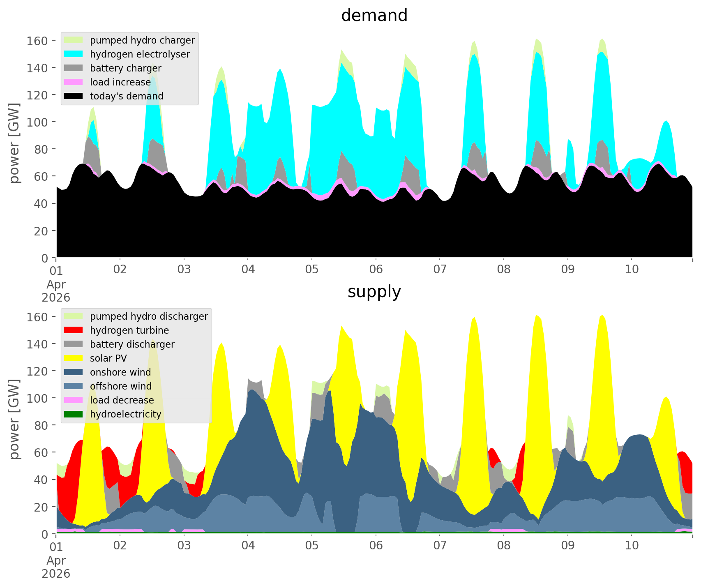The image size is (701, 588).
Task: Click the 08 date tick on supply chart
Action: tap(503, 546)
